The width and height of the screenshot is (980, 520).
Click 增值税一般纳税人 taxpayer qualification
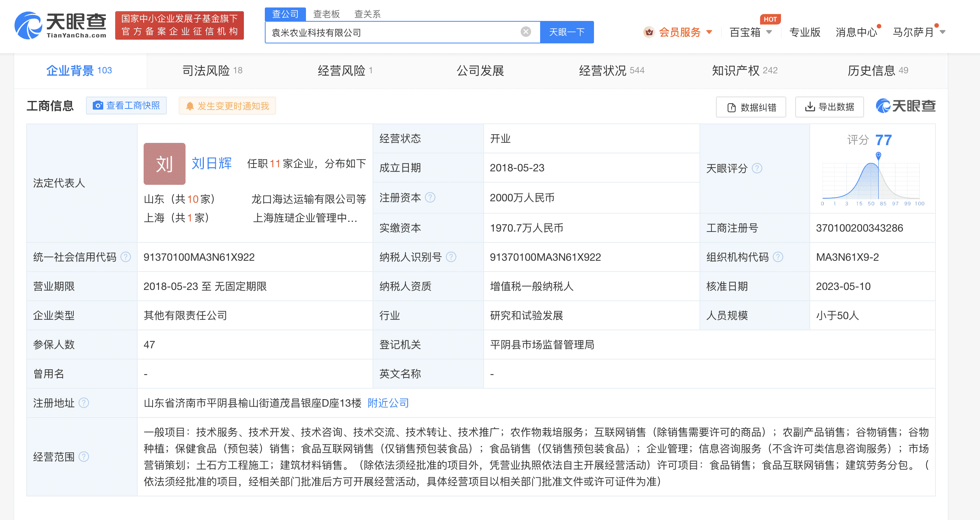tap(532, 287)
